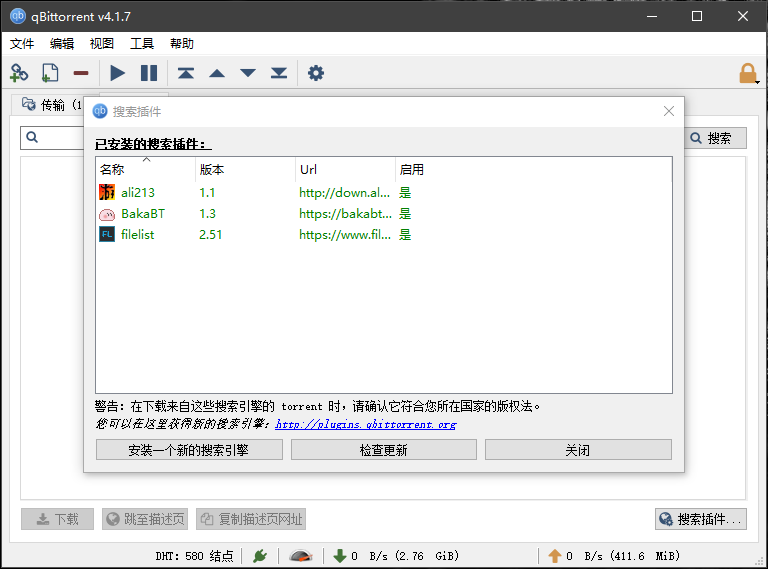768x569 pixels.
Task: Open the 编辑 menu
Action: [x=62, y=44]
